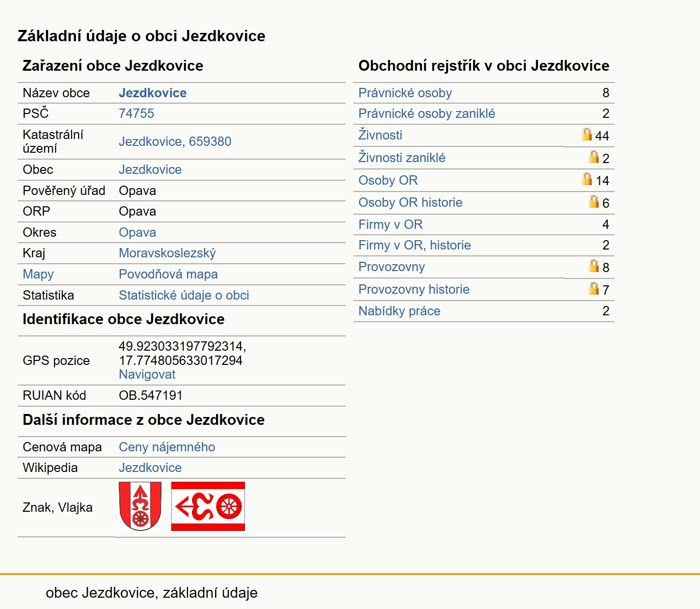Open the Nabídky práce listing
The image size is (700, 609).
coord(400,311)
